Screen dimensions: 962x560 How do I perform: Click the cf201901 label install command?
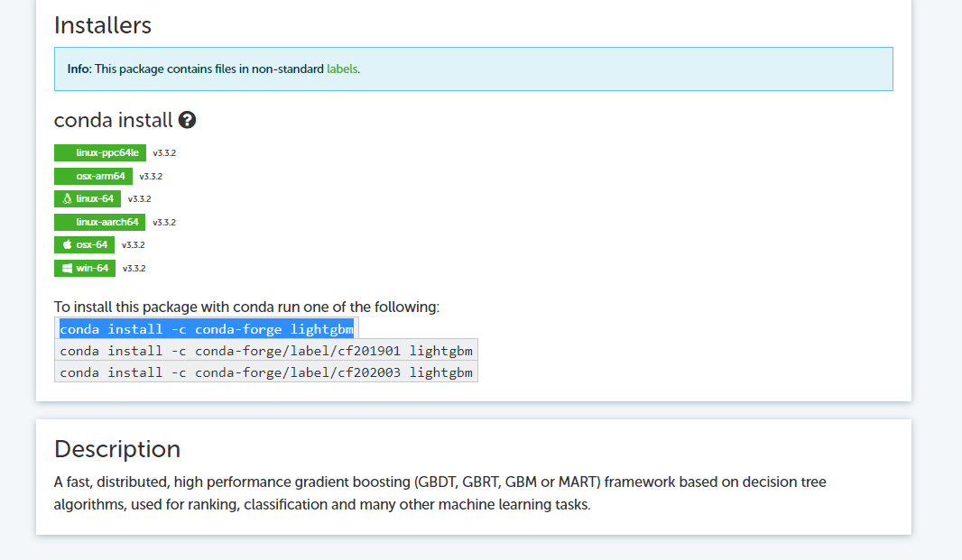click(266, 351)
